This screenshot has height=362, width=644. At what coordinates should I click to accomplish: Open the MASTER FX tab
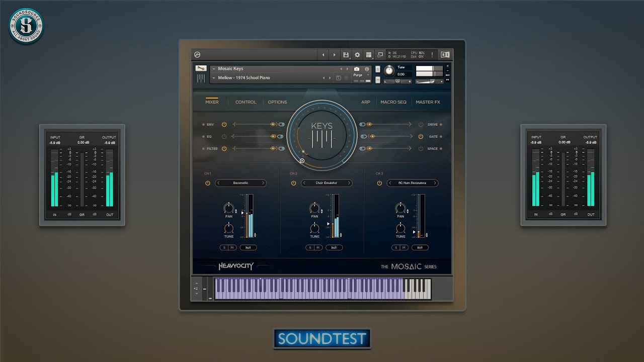[x=428, y=102]
